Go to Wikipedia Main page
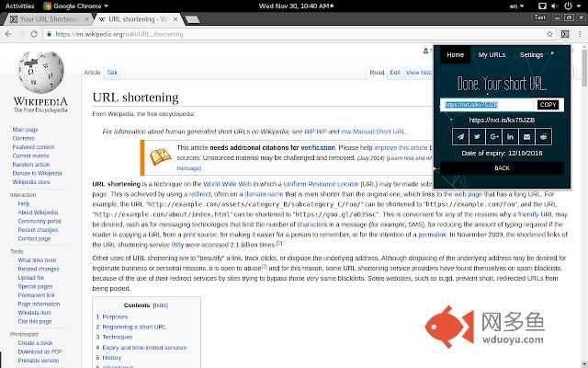The height and width of the screenshot is (368, 588). coord(25,130)
